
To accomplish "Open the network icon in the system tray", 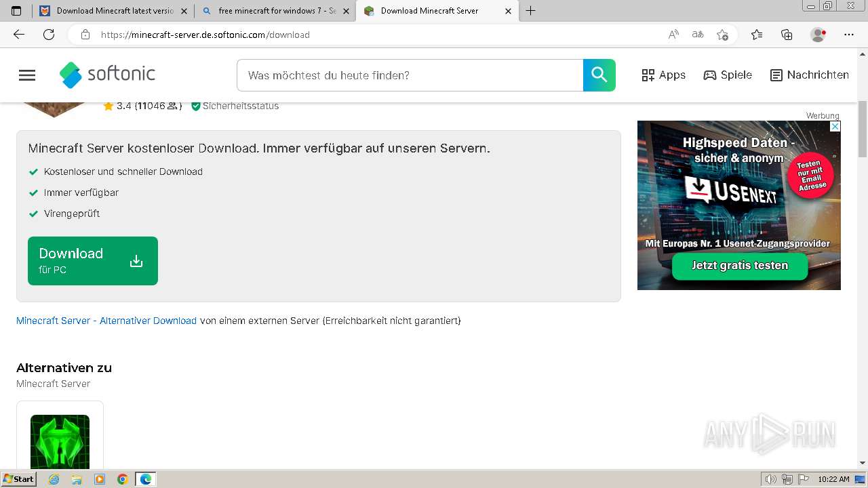I will [787, 479].
